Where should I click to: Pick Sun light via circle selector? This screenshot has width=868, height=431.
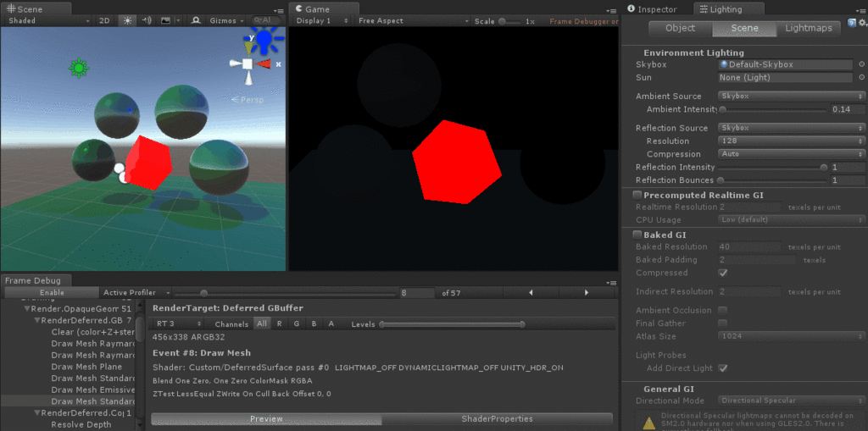[x=861, y=77]
